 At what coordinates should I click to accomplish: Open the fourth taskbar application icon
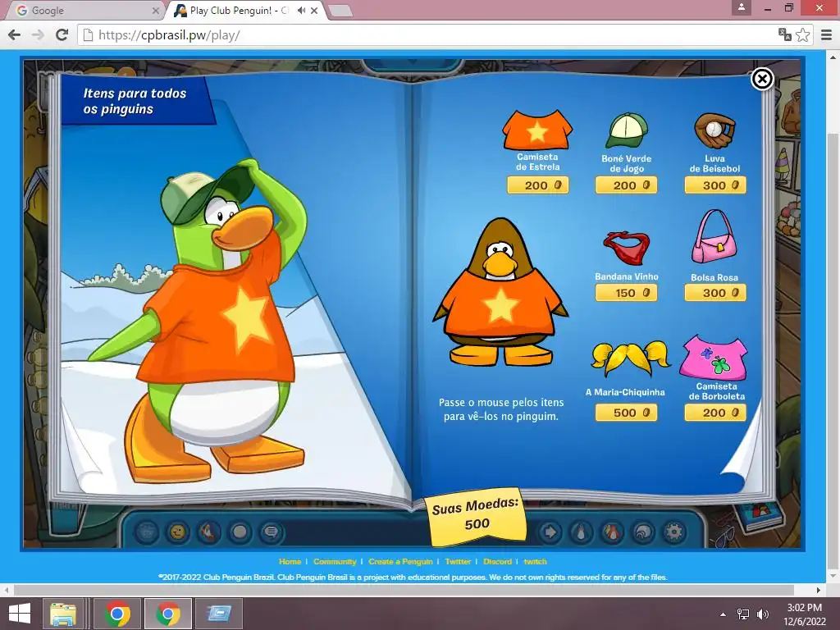[219, 614]
